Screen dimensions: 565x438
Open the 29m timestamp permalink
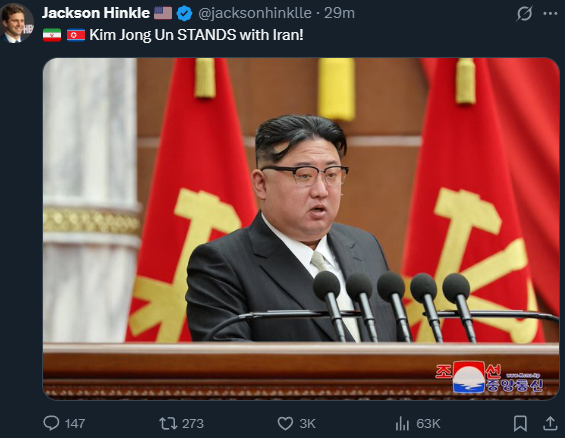click(339, 13)
